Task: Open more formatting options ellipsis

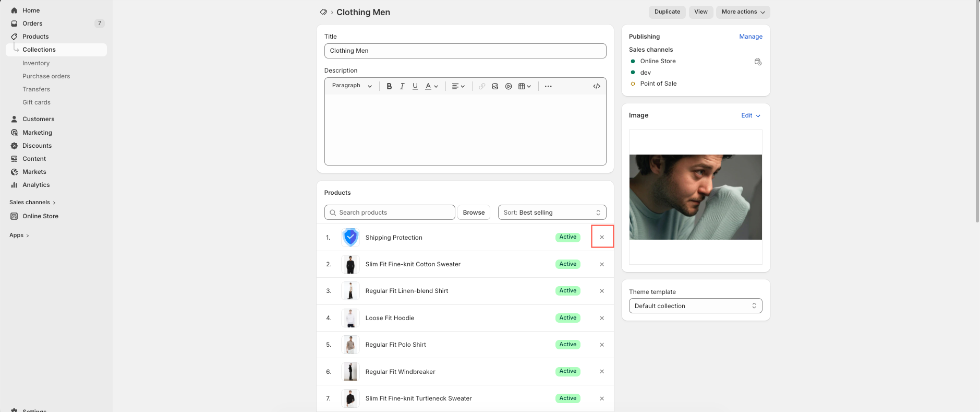Action: click(548, 86)
